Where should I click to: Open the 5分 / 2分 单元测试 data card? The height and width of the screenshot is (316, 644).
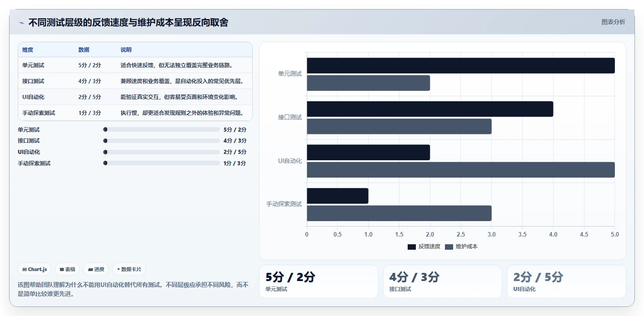pos(319,281)
